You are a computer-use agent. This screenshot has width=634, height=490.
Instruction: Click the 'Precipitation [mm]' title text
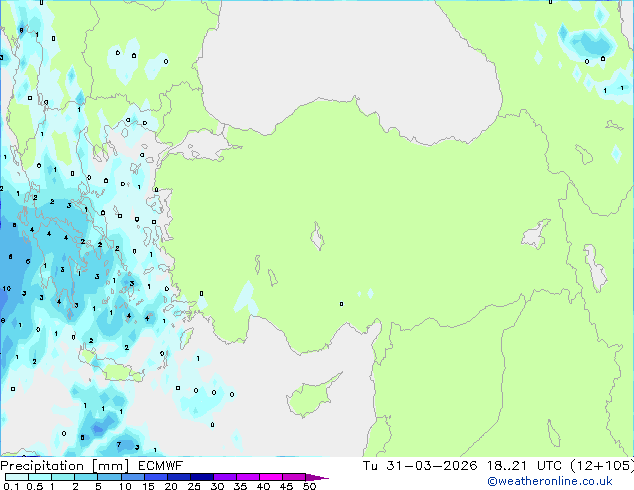(65, 466)
